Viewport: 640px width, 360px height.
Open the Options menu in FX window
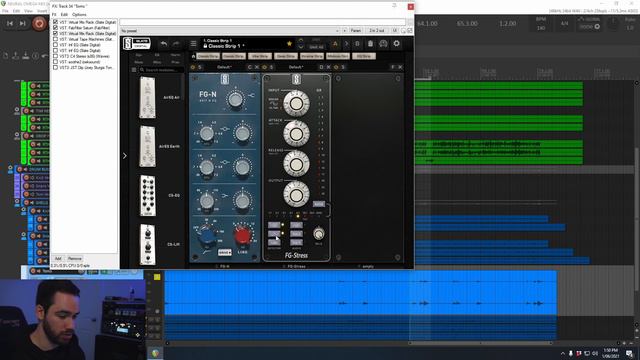point(79,14)
